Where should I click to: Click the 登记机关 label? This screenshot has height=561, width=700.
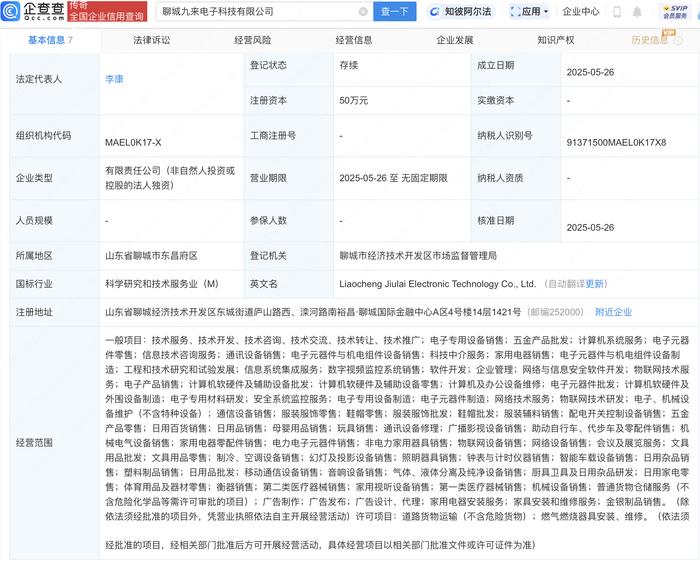[x=268, y=256]
